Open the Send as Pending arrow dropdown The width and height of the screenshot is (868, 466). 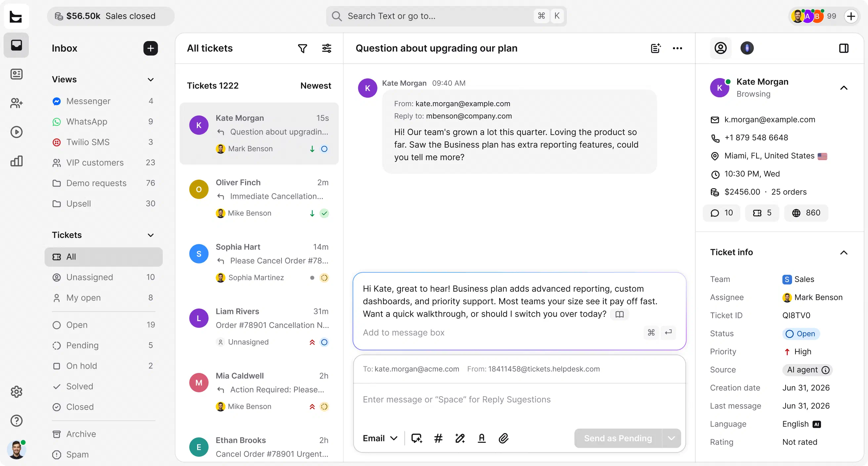(x=671, y=438)
